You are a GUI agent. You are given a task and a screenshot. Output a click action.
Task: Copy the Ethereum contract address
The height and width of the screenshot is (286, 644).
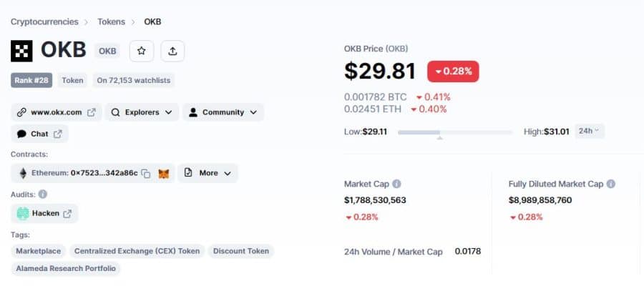click(x=146, y=174)
